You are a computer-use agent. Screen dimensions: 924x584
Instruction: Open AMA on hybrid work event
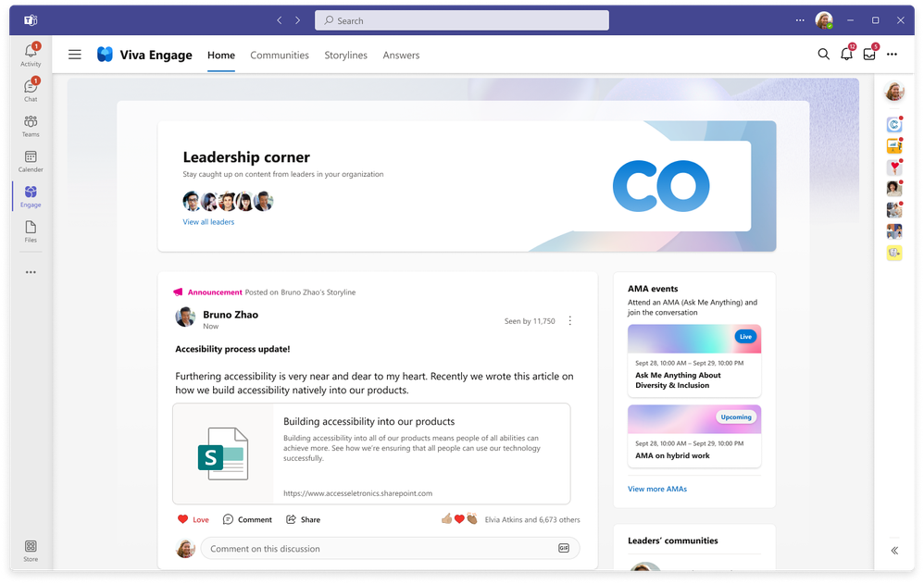point(694,436)
